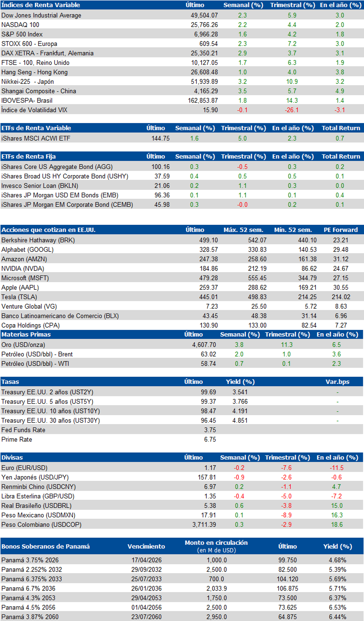
Task: Select Invesco Senior Loan (BKLN) row
Action: point(182,186)
